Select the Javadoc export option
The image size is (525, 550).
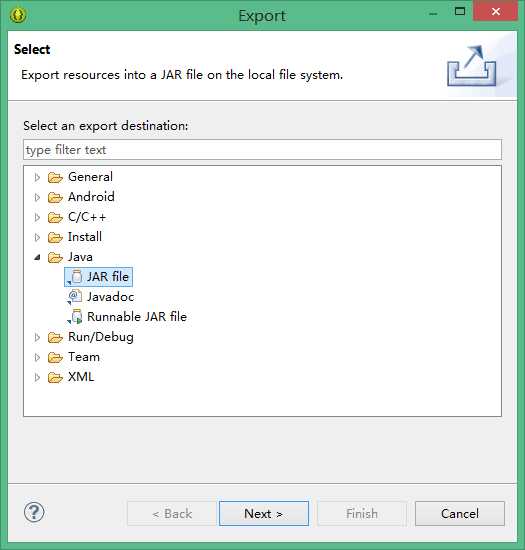pos(110,297)
